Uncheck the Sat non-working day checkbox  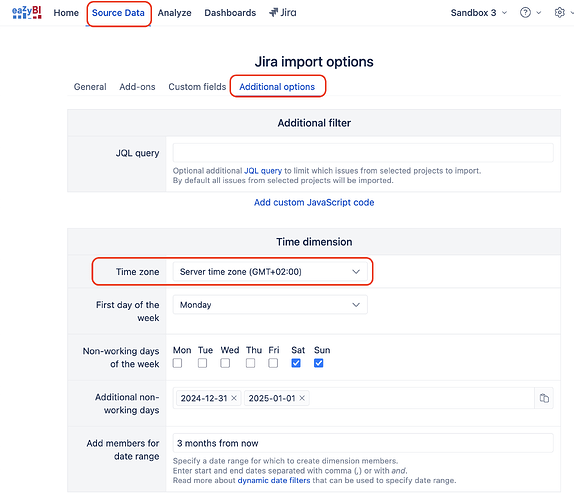tap(296, 363)
